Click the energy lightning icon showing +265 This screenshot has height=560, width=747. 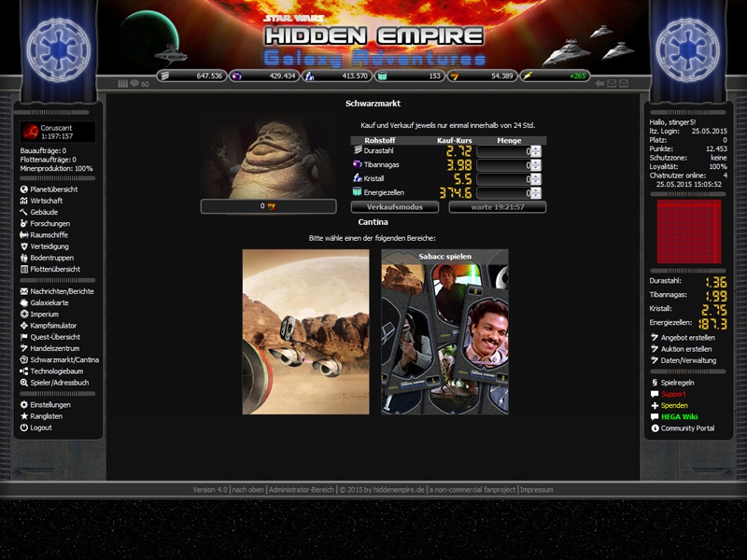[x=528, y=76]
